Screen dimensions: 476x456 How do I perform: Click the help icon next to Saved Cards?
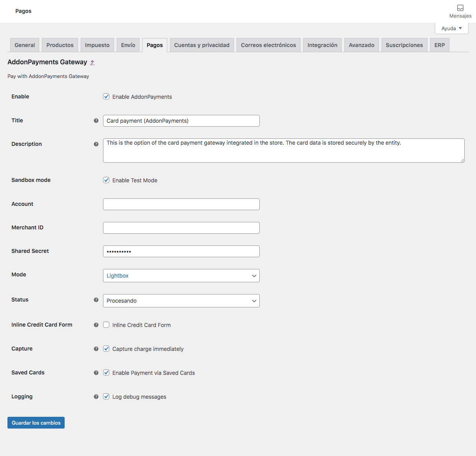click(96, 373)
